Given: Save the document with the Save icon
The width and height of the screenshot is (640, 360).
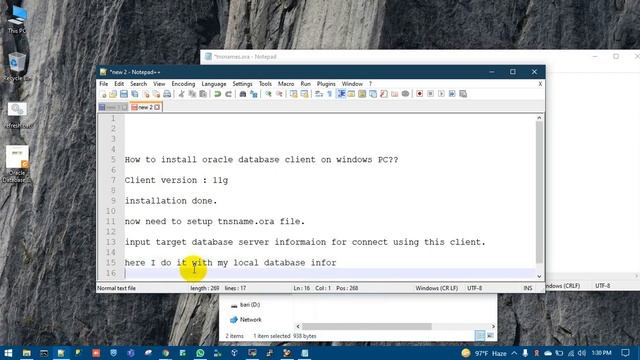Looking at the screenshot, I should [x=124, y=94].
